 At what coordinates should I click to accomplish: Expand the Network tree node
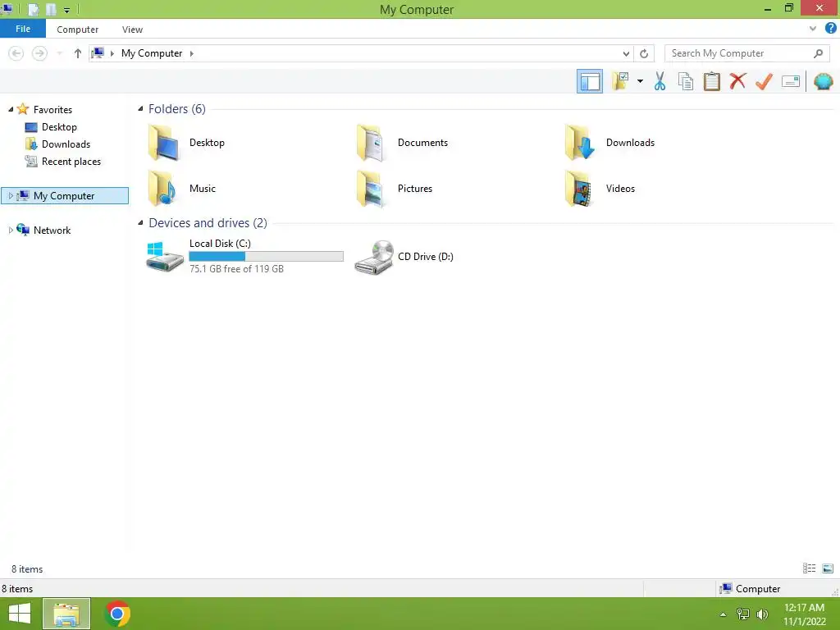click(11, 230)
